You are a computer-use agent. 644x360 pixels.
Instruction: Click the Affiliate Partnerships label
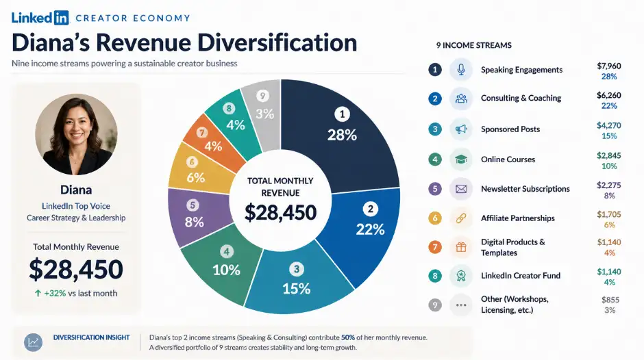(517, 218)
